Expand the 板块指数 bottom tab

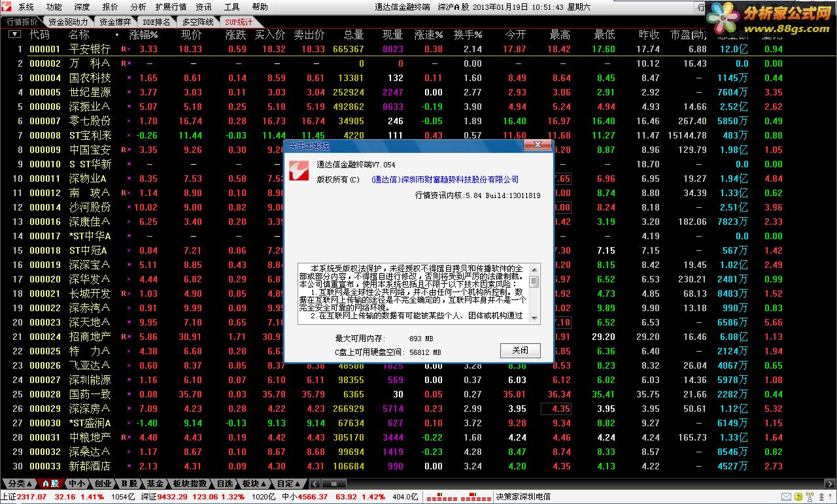[x=190, y=484]
